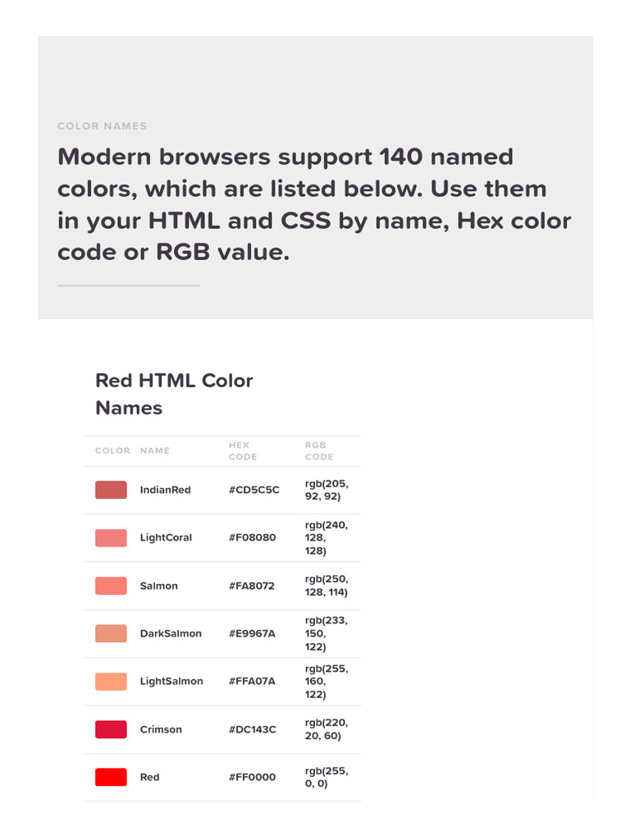This screenshot has width=630, height=840.
Task: Pick the Salmon color swatch
Action: tap(111, 586)
